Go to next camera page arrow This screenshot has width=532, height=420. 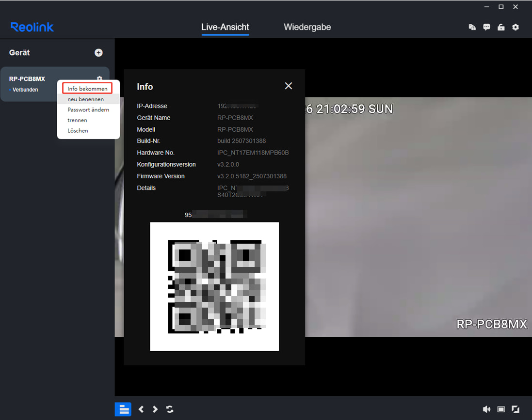click(155, 409)
